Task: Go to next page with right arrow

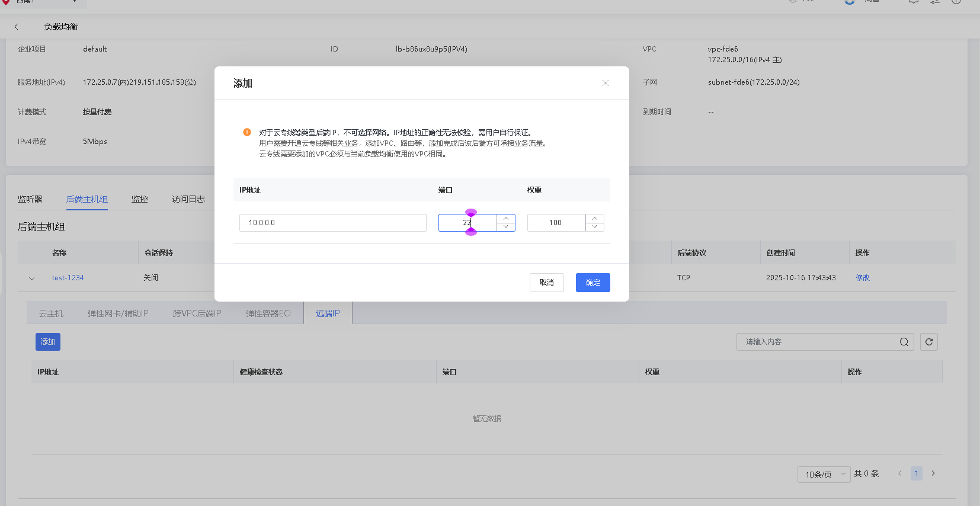Action: [x=933, y=473]
